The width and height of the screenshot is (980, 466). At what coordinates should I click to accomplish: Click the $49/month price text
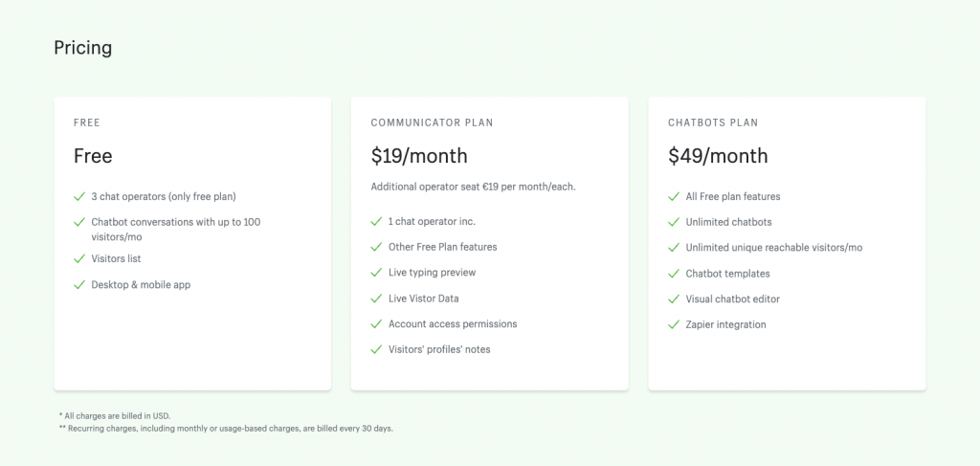click(x=718, y=156)
